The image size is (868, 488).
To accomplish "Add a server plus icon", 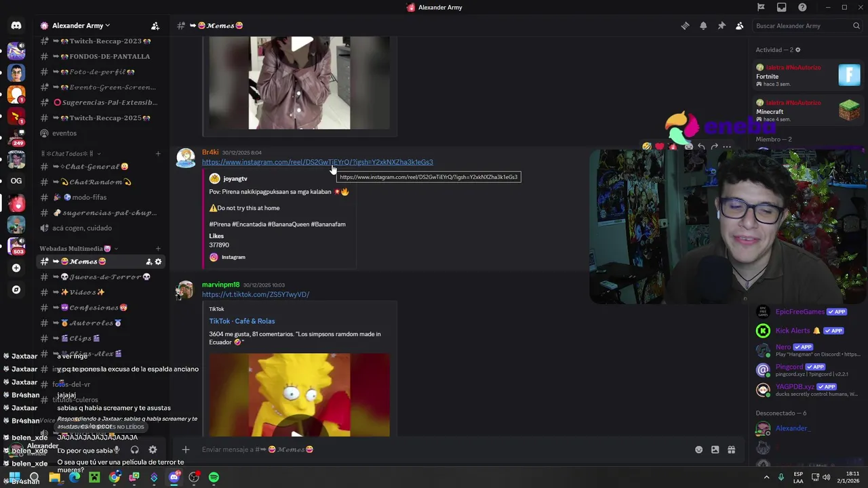I will click(x=16, y=268).
